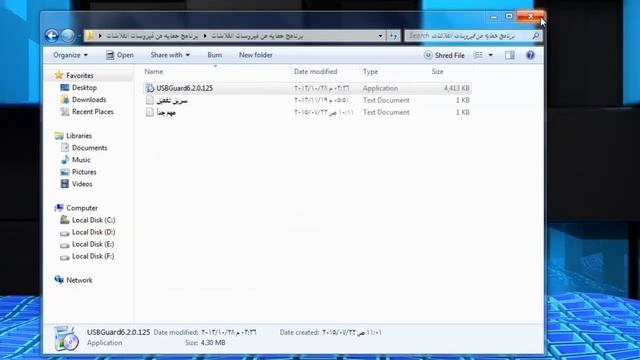
Task: Minimize the Explorer window
Action: (493, 17)
